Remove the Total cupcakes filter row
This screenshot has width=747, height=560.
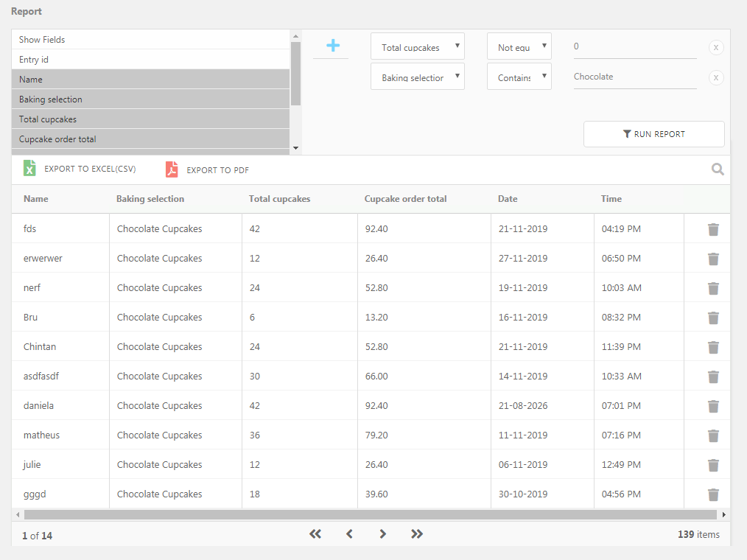coord(715,47)
